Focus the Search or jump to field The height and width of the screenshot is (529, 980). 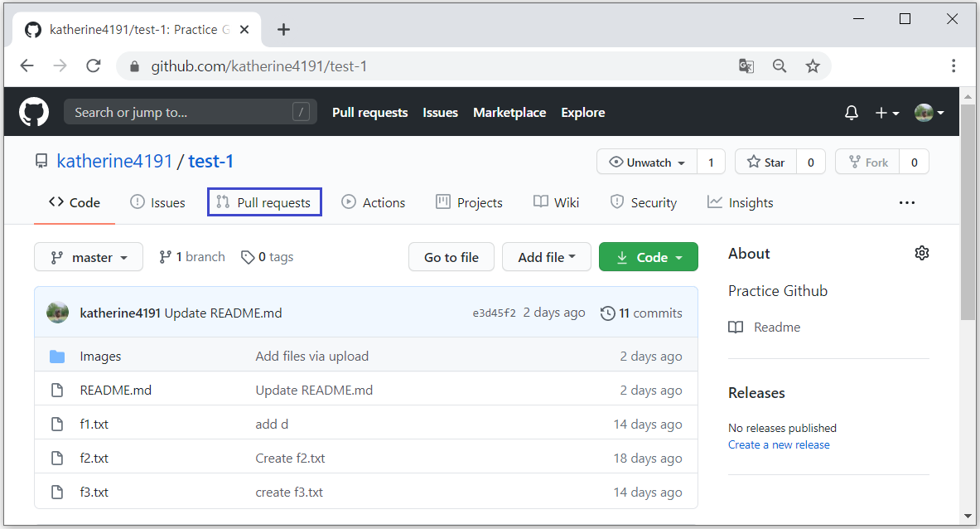coord(190,112)
